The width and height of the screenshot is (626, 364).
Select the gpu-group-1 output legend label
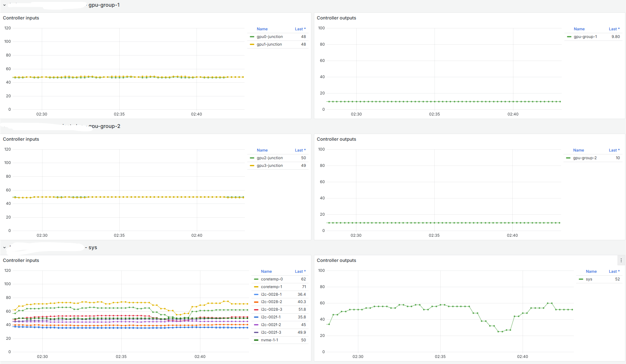[x=585, y=37]
